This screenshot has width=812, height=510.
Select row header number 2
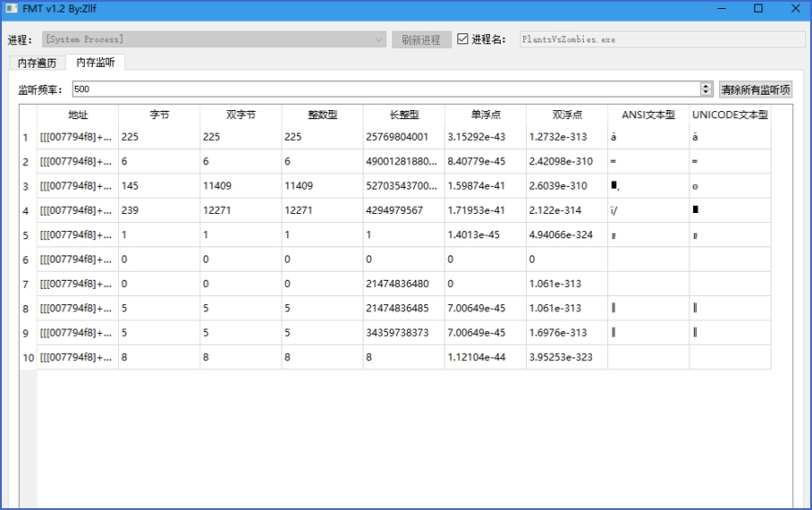coord(28,162)
